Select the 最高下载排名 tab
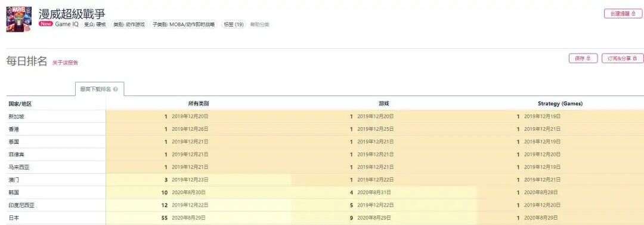Image resolution: width=644 pixels, height=225 pixels. pyautogui.click(x=100, y=89)
